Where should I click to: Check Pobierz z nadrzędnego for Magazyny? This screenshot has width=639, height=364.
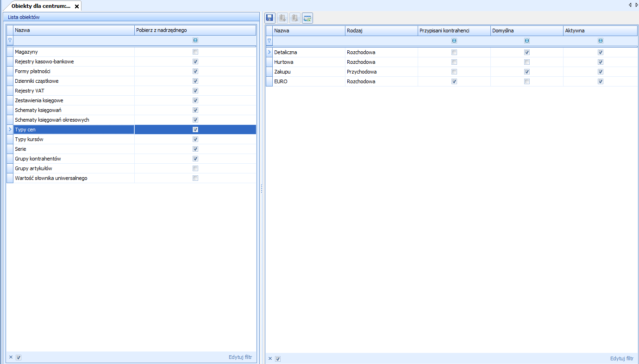[x=195, y=52]
